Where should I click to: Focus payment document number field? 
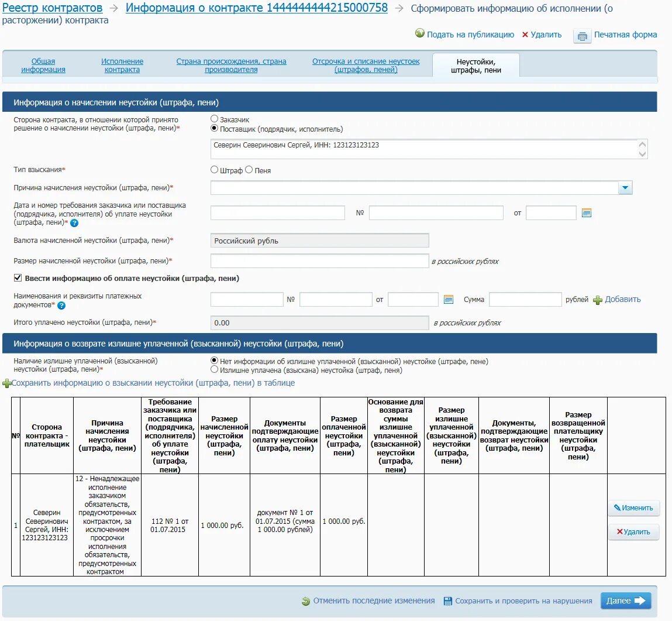336,299
